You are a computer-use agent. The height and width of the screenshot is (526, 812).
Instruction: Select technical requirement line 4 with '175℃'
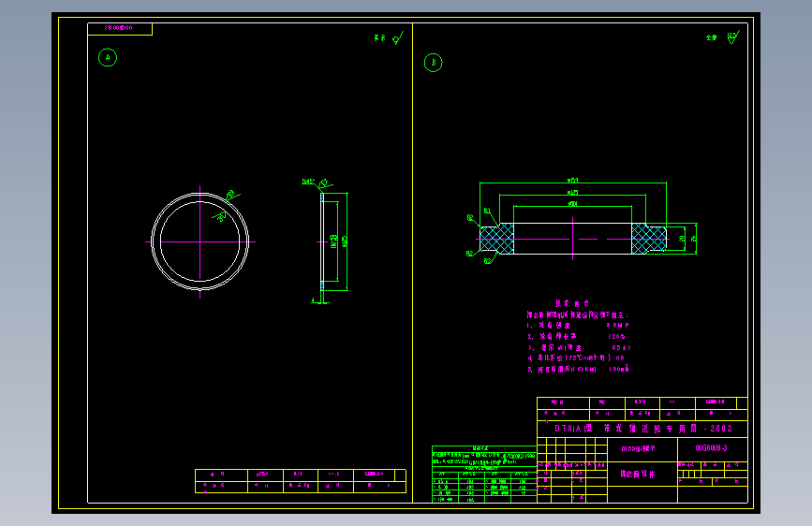pos(576,358)
